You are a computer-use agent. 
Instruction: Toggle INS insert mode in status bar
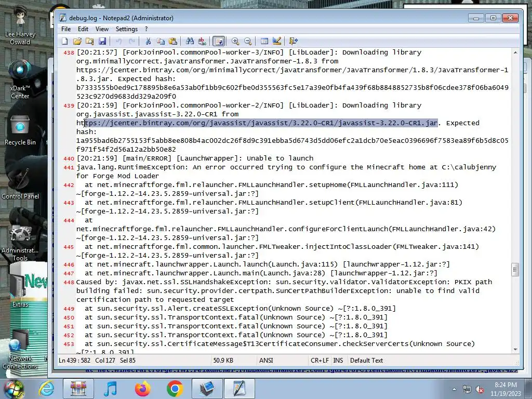pos(338,361)
